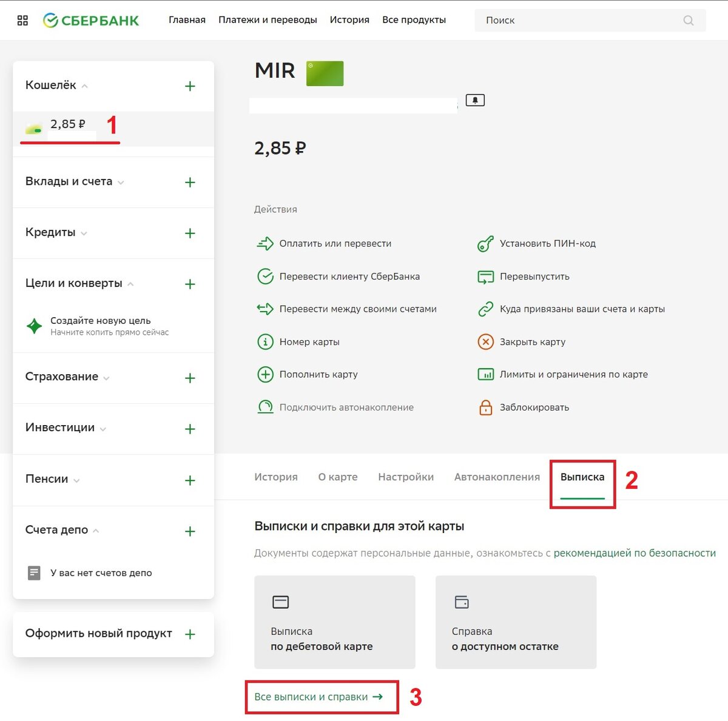Open Платежи и переводы menu
The height and width of the screenshot is (721, 728).
point(268,20)
